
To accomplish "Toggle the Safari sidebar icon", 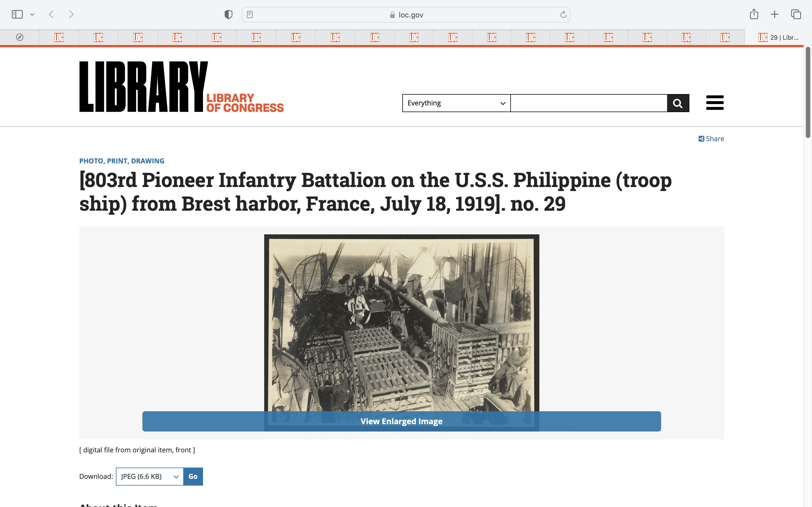I will [17, 14].
